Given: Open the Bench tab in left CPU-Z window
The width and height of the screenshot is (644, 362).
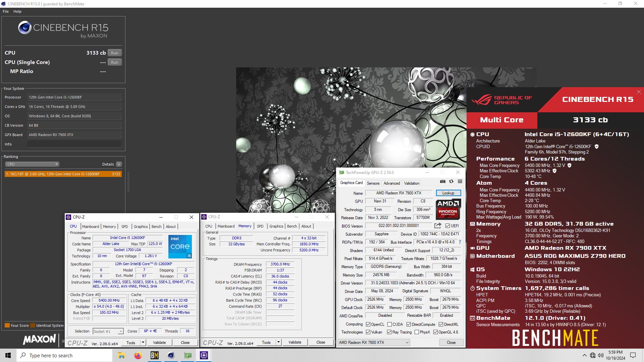Looking at the screenshot, I should [x=156, y=227].
